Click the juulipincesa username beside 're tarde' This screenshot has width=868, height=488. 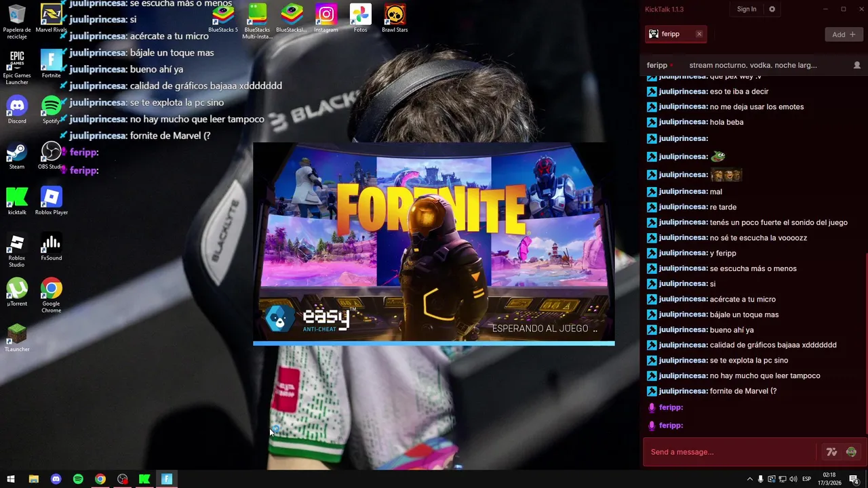(x=684, y=207)
